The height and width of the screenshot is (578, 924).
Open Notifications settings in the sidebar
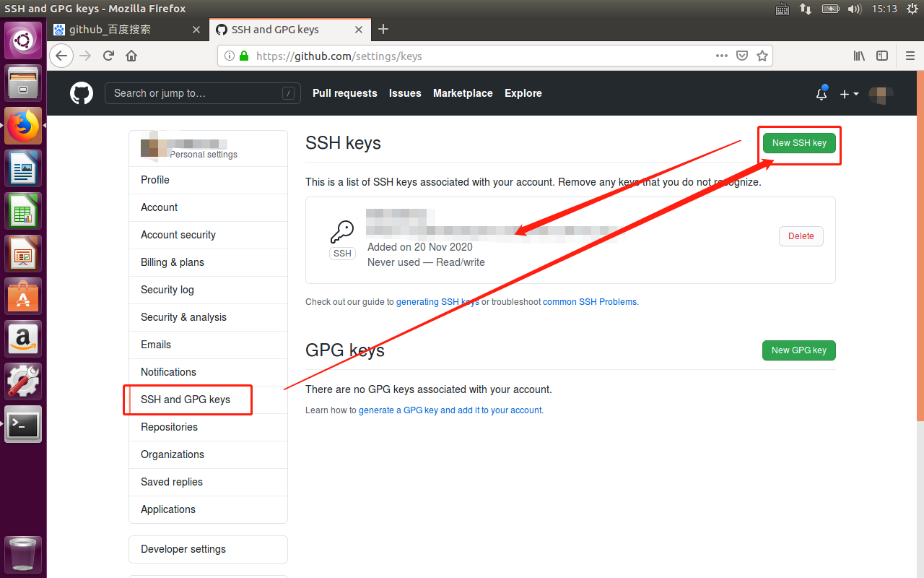tap(208, 372)
